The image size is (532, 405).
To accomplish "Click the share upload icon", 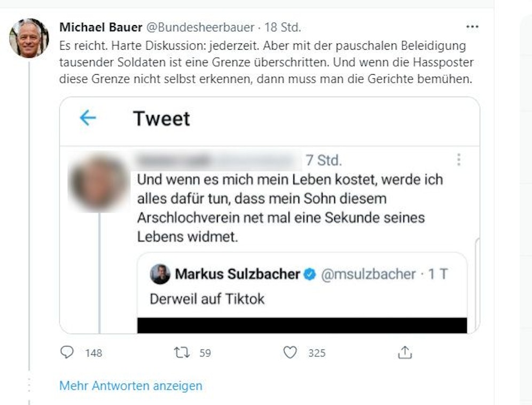I will [x=405, y=353].
